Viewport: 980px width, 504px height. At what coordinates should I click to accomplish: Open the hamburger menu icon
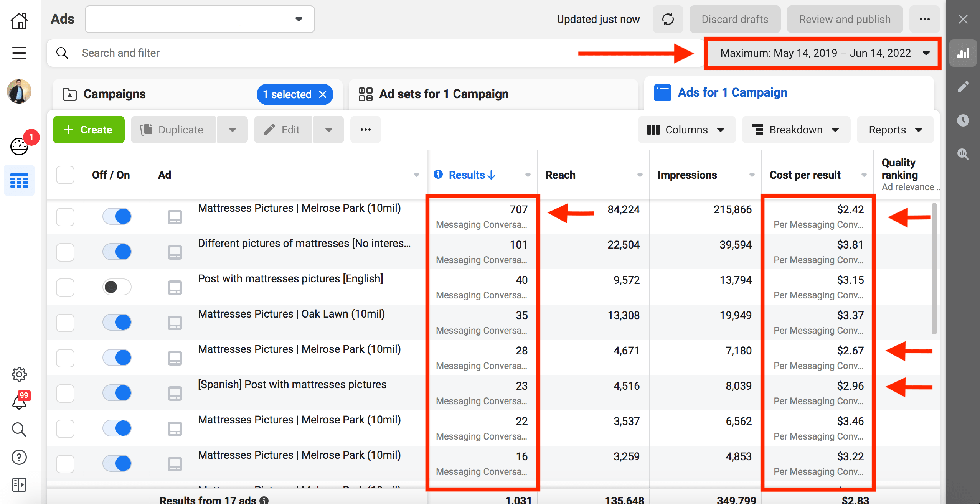pos(19,53)
